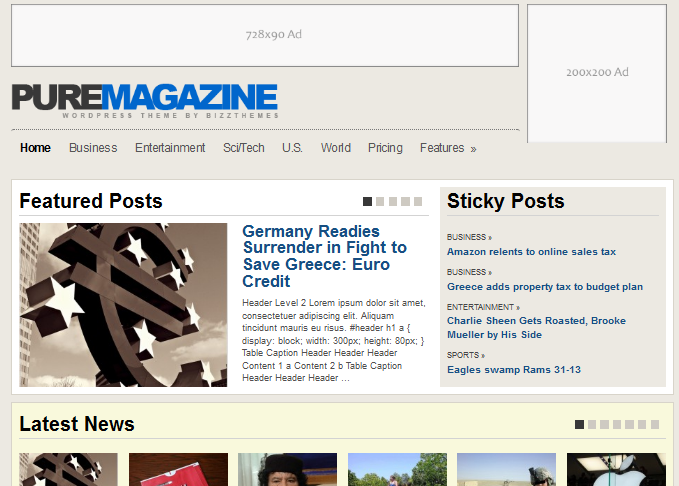Open the Euro sculpture featured image

click(123, 305)
